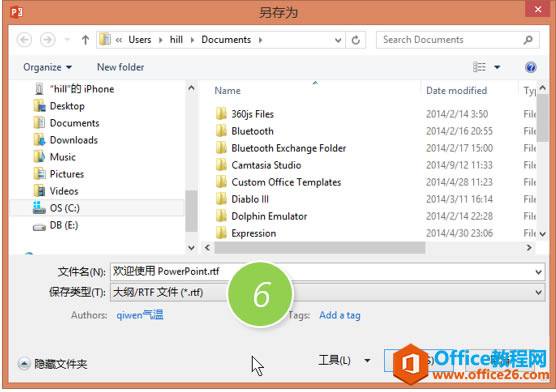Refresh the Documents folder listing
Image resolution: width=556 pixels, height=392 pixels.
point(356,40)
